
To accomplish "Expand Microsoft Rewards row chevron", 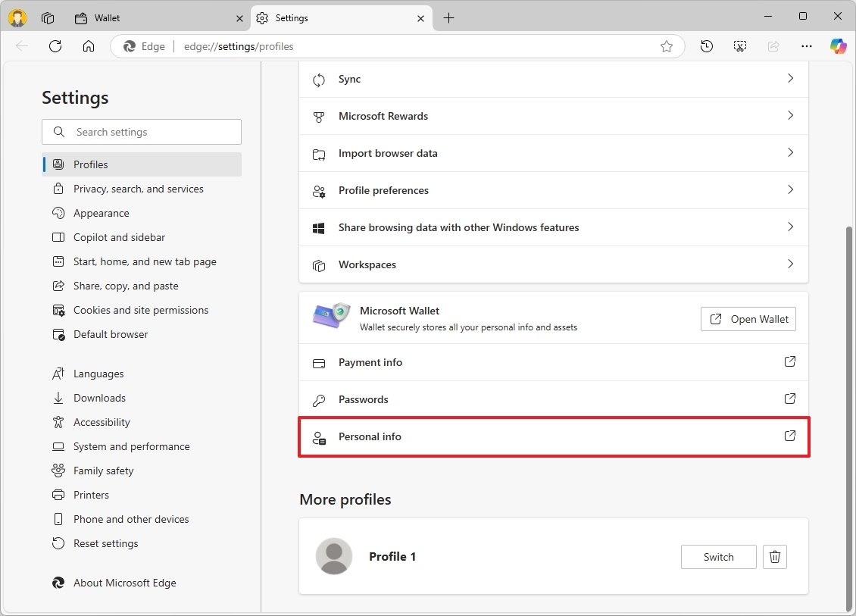I will coord(790,116).
